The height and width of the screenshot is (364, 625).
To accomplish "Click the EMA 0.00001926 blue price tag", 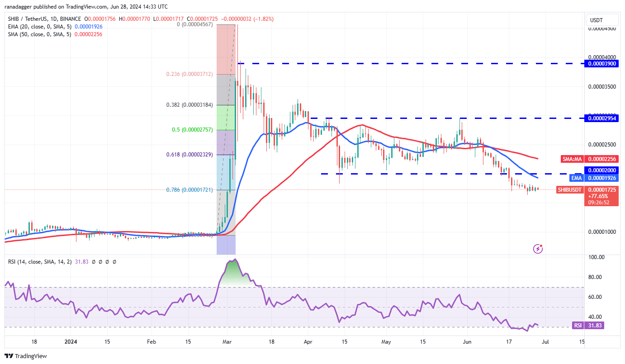I will point(594,178).
